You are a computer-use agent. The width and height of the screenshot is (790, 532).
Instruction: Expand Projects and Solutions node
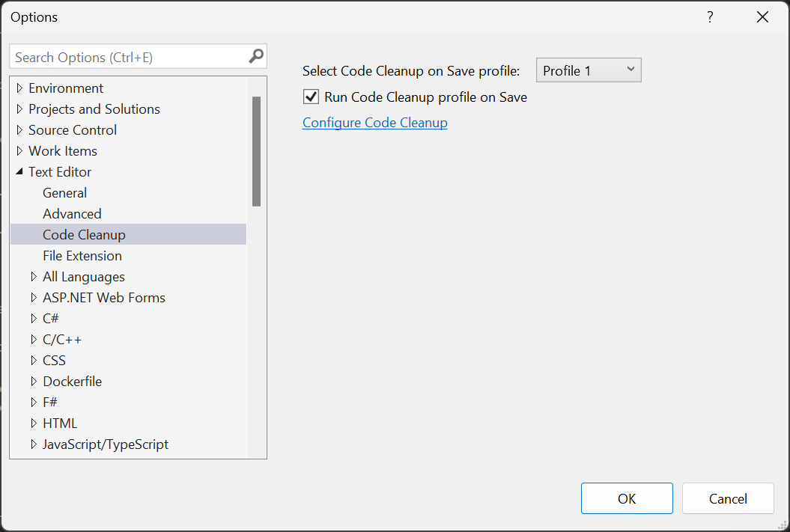(x=19, y=109)
